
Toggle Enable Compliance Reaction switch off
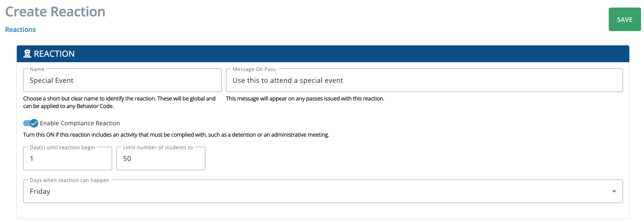(31, 123)
